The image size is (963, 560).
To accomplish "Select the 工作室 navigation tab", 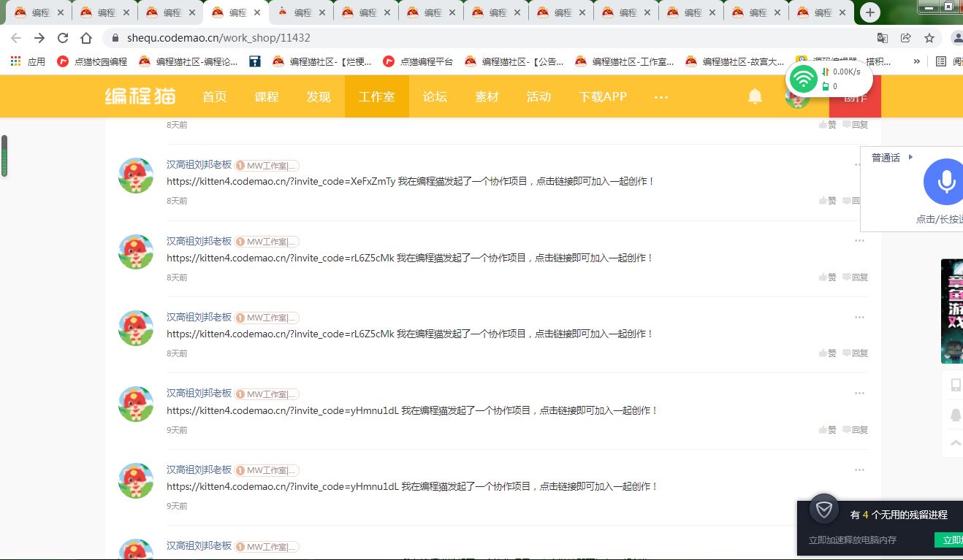I will point(377,96).
